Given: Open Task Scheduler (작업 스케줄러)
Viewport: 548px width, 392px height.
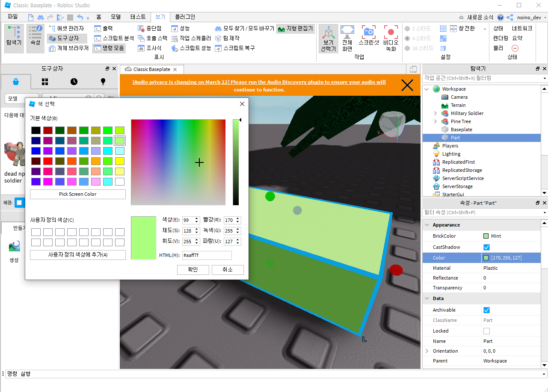Looking at the screenshot, I should point(191,38).
